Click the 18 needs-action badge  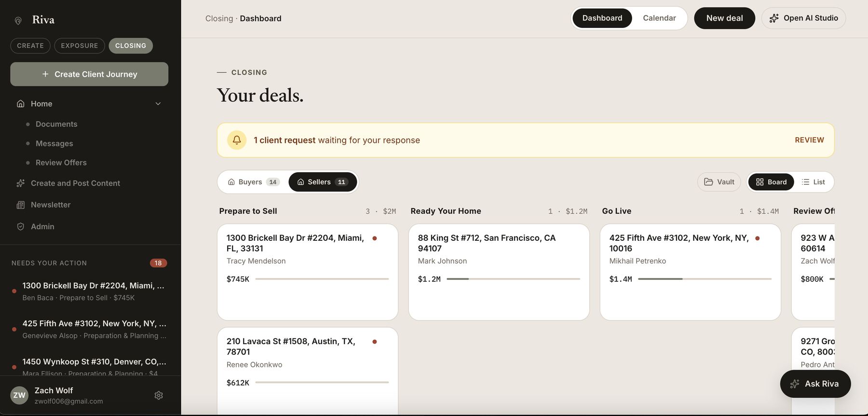pyautogui.click(x=158, y=263)
